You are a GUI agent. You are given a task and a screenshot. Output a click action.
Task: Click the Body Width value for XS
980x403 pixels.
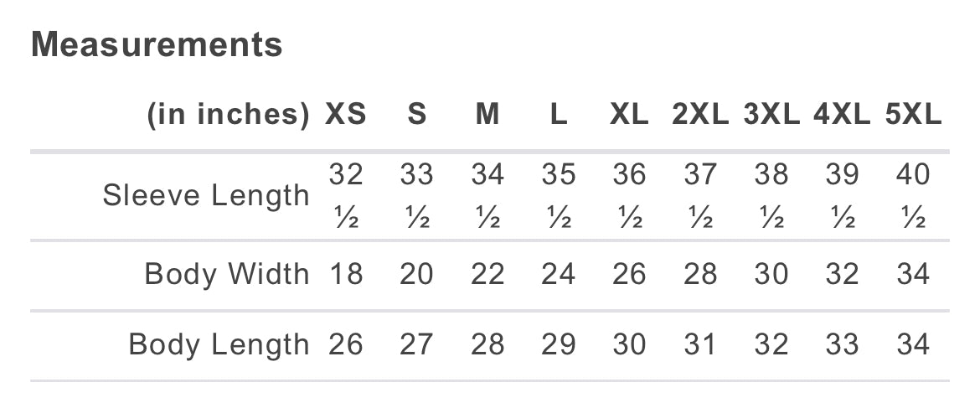[x=346, y=274]
